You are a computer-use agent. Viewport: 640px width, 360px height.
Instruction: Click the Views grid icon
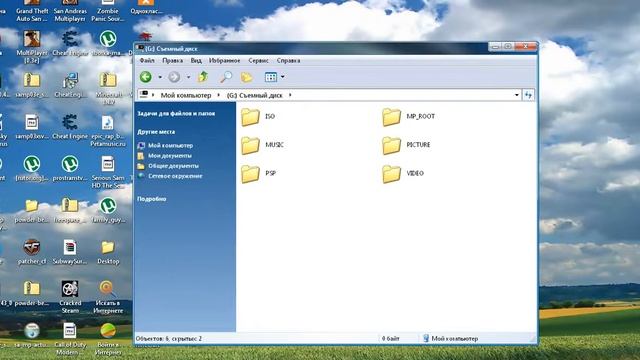[x=271, y=77]
